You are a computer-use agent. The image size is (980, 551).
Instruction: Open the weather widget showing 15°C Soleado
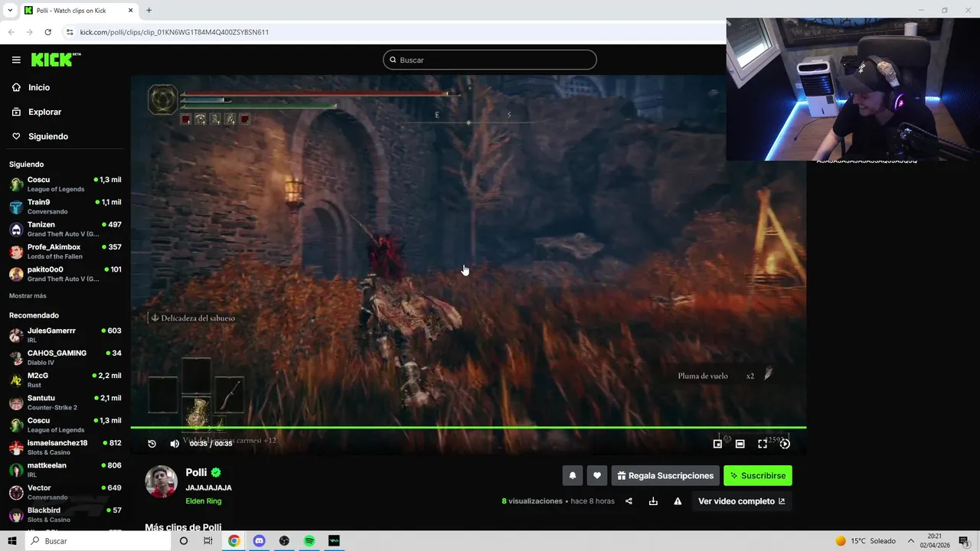point(865,541)
